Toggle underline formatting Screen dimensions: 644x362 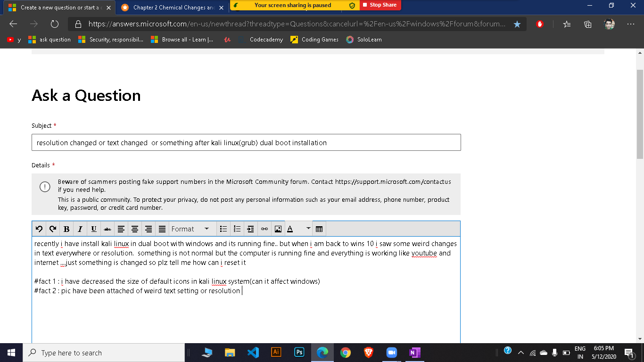(94, 229)
